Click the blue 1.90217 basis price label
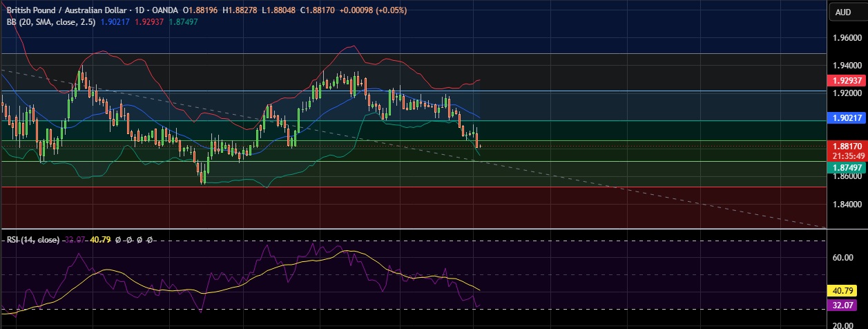Screen dimensions: 868x329 [x=847, y=118]
